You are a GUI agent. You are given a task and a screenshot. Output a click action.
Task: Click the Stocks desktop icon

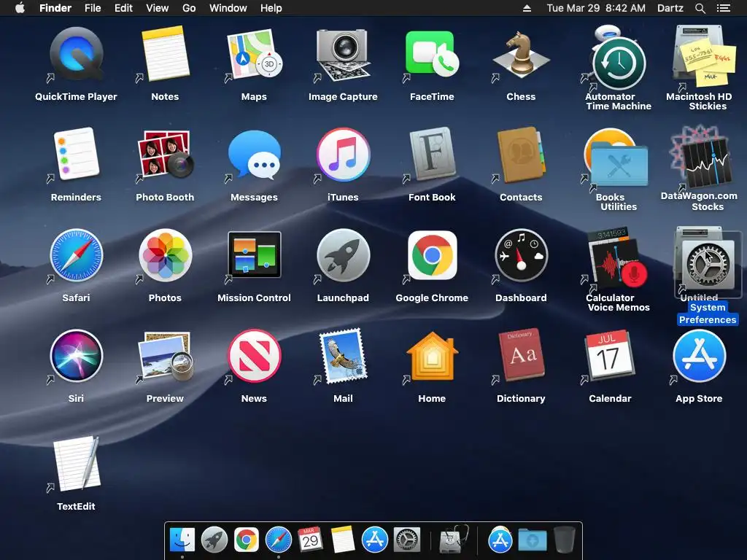pyautogui.click(x=708, y=162)
